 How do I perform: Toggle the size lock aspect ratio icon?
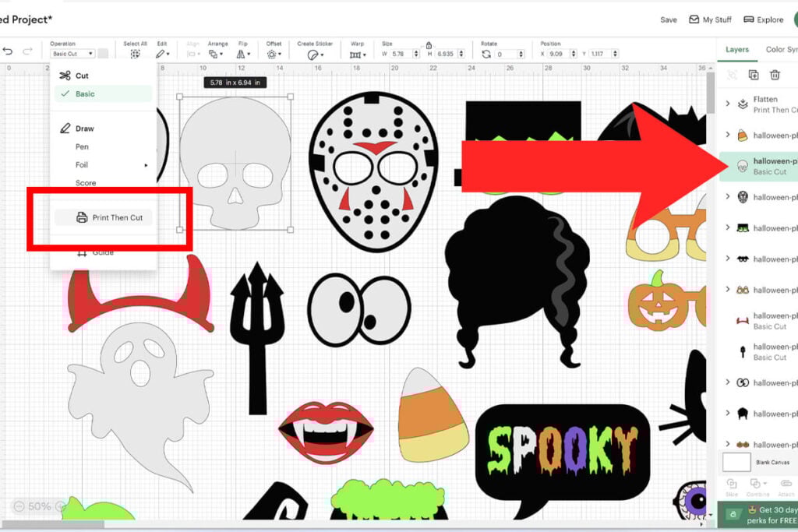tap(429, 45)
